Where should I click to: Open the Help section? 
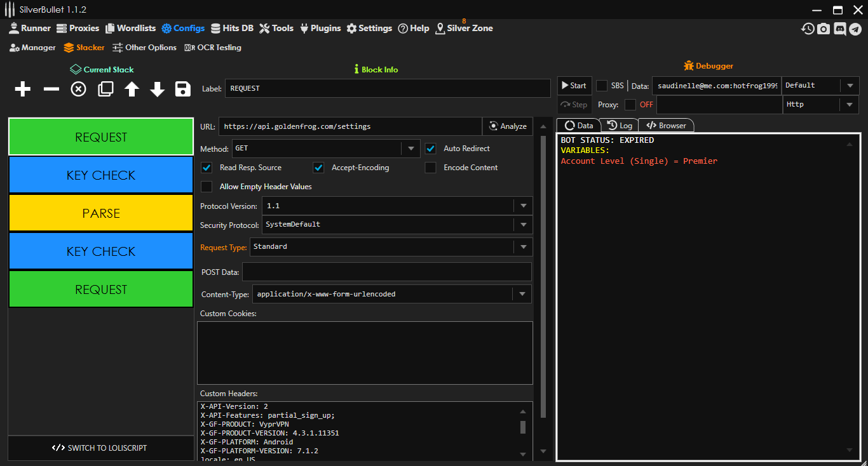click(x=414, y=28)
